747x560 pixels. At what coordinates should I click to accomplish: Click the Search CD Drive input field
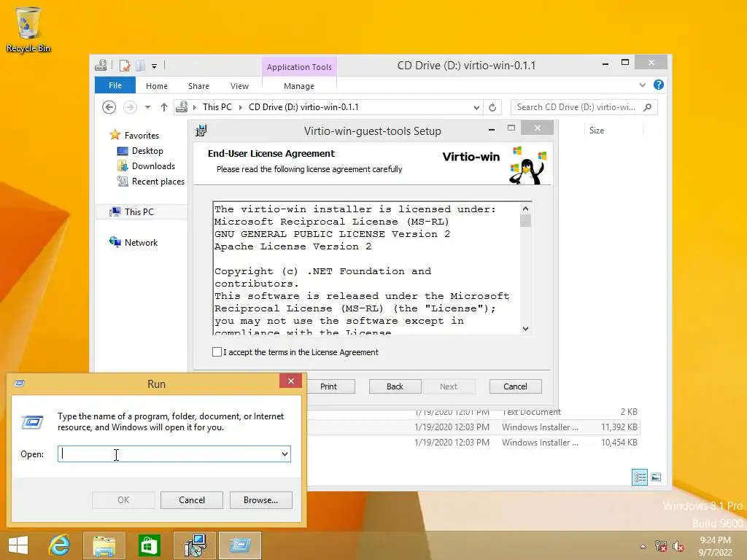pyautogui.click(x=576, y=107)
